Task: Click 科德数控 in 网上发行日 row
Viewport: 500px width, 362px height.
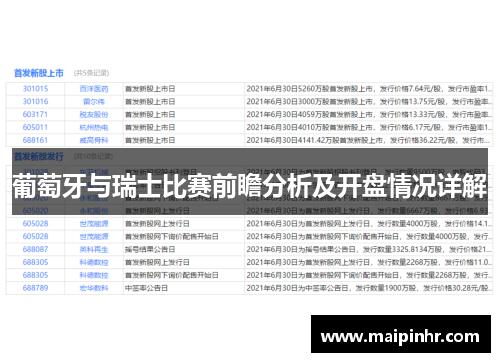Action: [94, 262]
